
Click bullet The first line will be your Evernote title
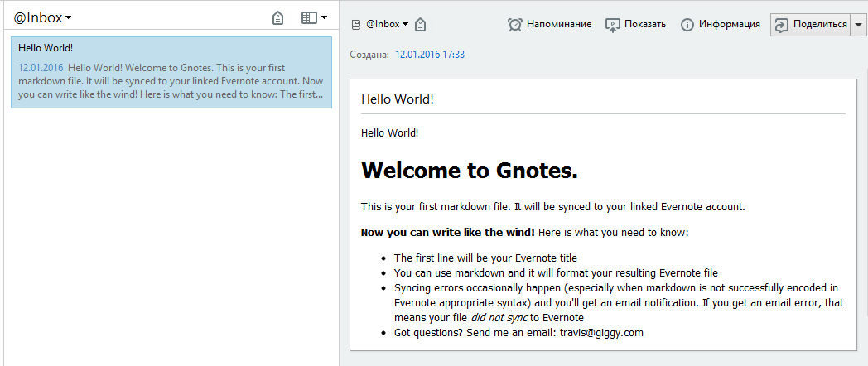pos(485,258)
